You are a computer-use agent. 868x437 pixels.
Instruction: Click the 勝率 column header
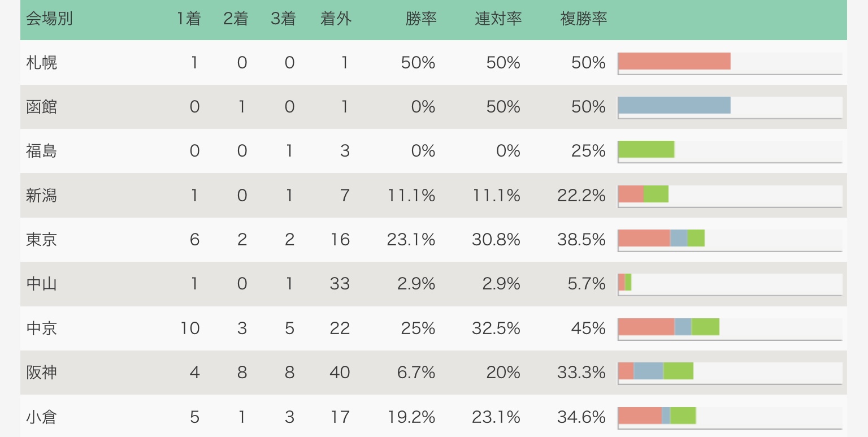coord(421,19)
